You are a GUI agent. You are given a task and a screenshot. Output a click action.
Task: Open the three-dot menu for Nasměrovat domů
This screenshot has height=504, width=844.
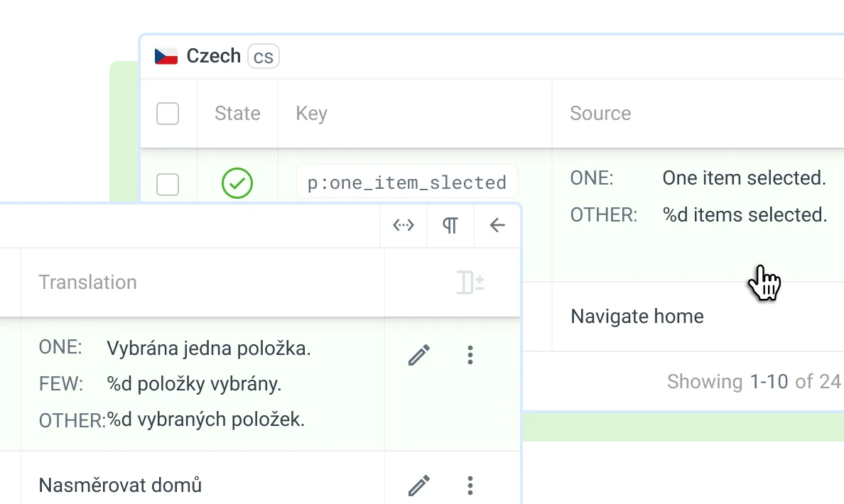click(470, 486)
